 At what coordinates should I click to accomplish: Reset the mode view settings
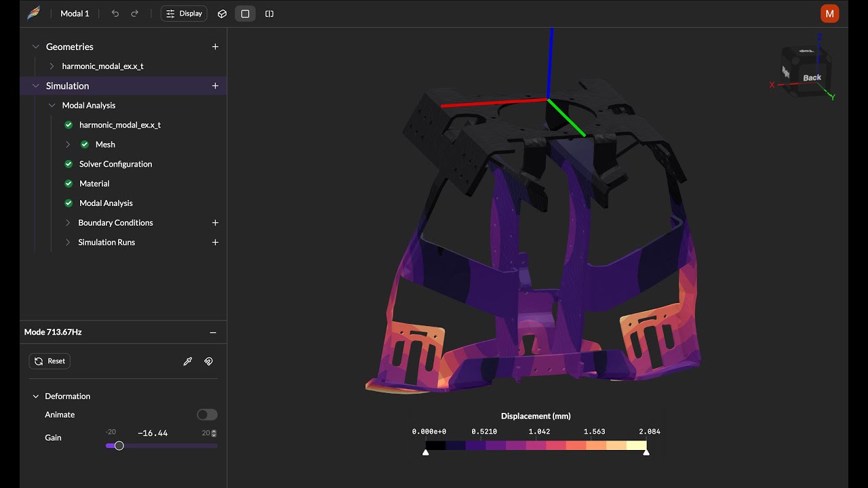pos(50,361)
